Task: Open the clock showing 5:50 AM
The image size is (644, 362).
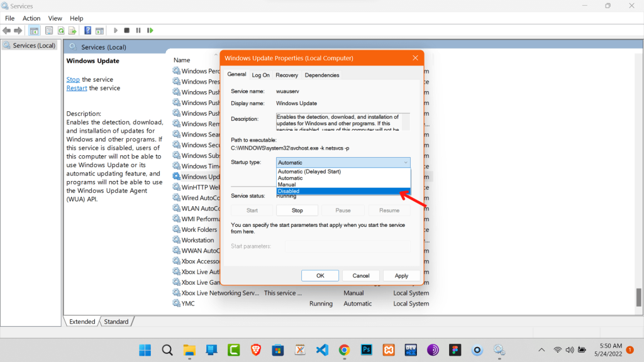Action: [x=608, y=349]
